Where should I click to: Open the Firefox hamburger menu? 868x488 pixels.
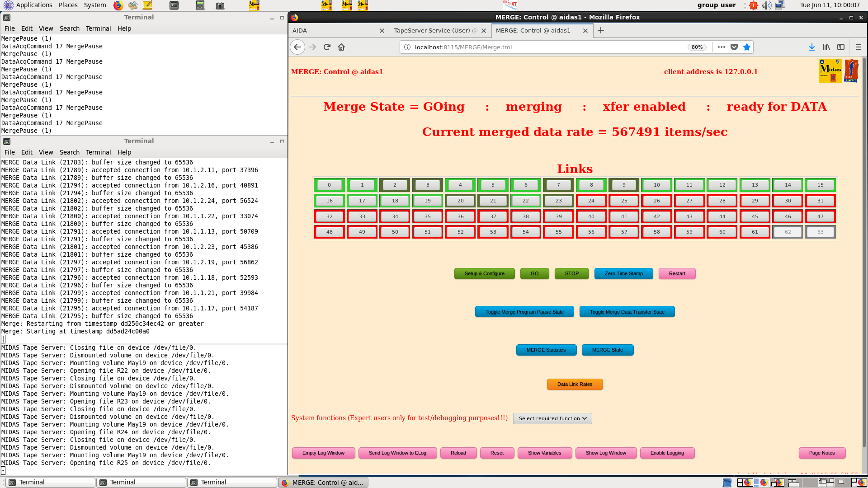point(859,47)
